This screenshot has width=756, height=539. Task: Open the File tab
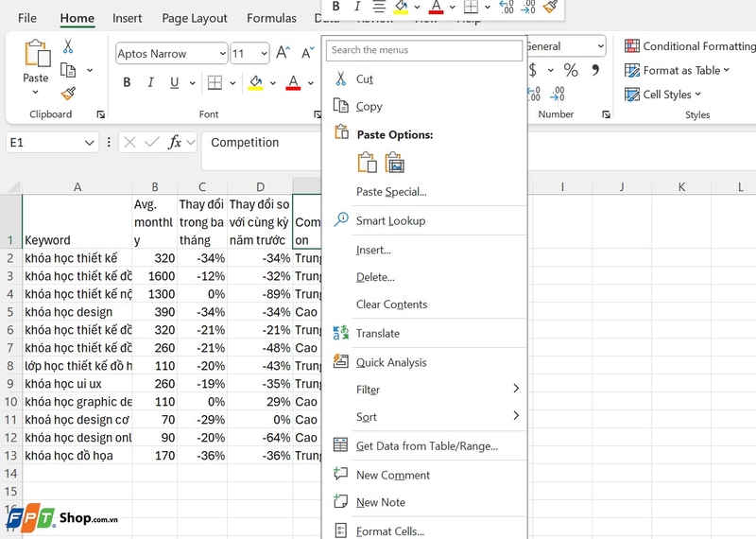click(x=27, y=18)
